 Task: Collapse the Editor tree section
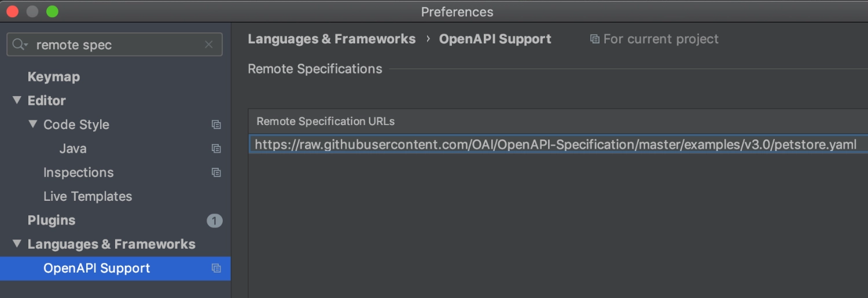click(17, 100)
